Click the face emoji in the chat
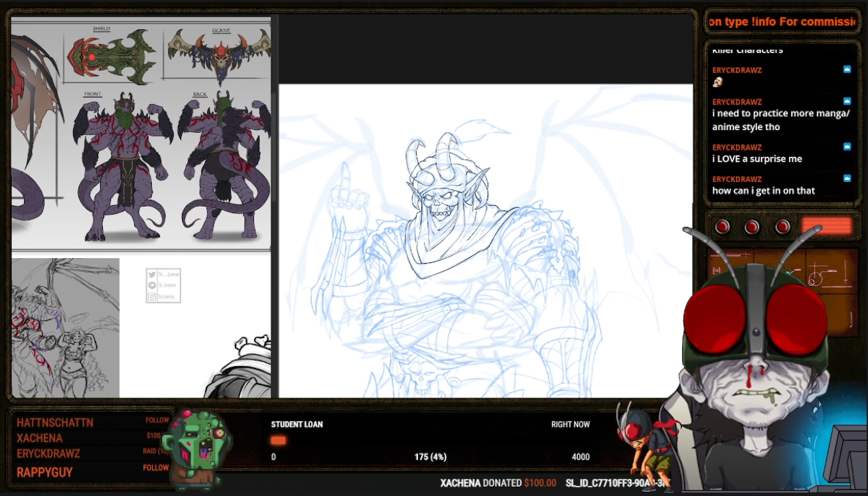Image resolution: width=868 pixels, height=496 pixels. [x=717, y=82]
